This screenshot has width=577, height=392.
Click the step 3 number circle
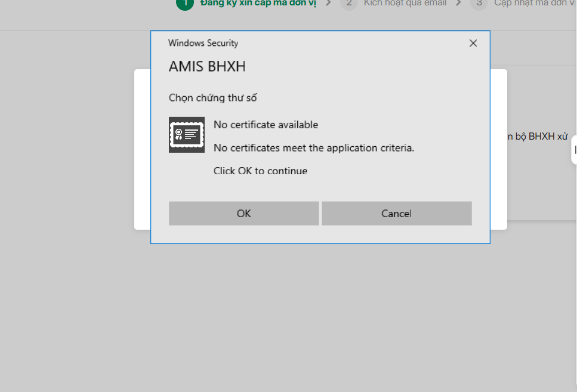point(479,4)
